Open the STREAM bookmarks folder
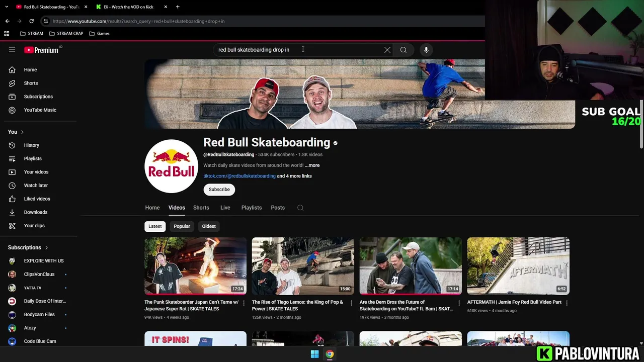644x362 pixels. tap(31, 34)
